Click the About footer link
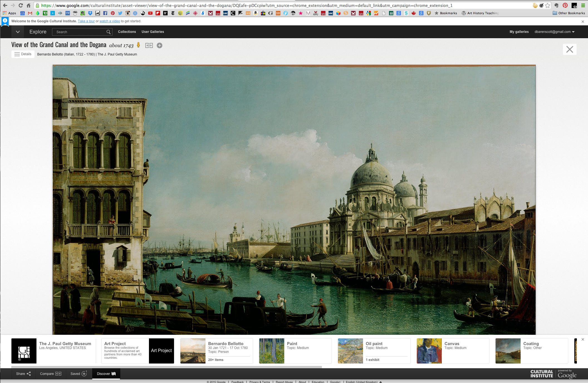The image size is (588, 383). pyautogui.click(x=302, y=382)
